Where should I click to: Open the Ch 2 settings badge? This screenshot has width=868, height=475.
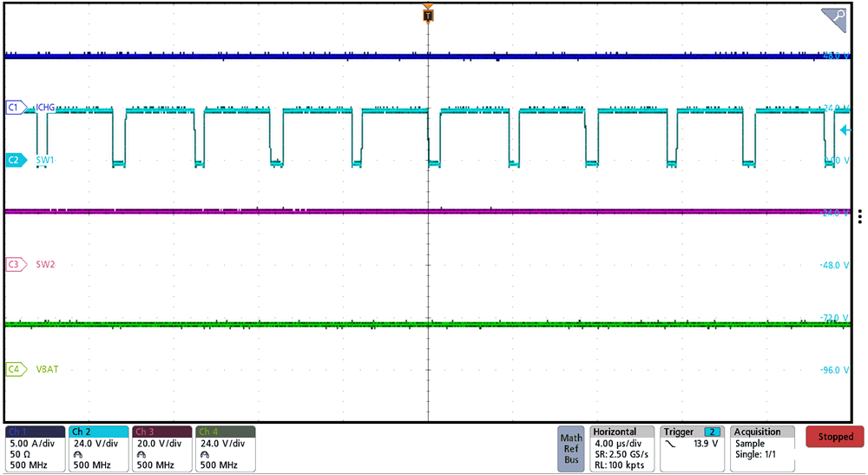pyautogui.click(x=98, y=448)
